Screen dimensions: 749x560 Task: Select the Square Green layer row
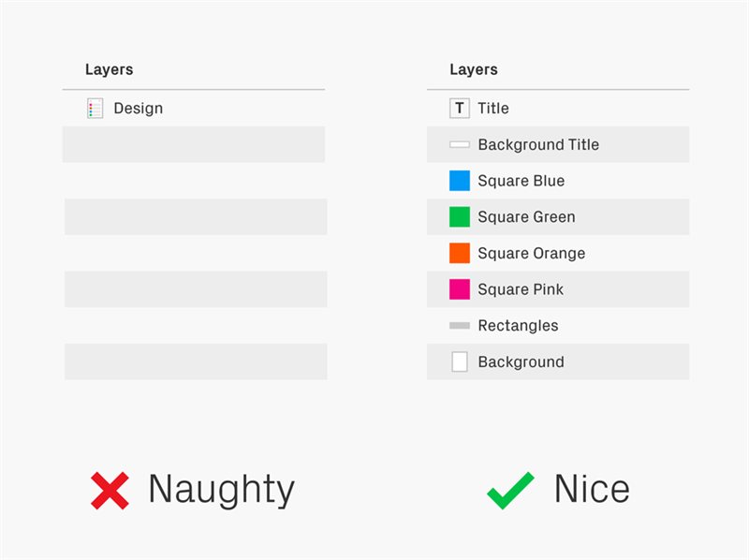(x=558, y=217)
